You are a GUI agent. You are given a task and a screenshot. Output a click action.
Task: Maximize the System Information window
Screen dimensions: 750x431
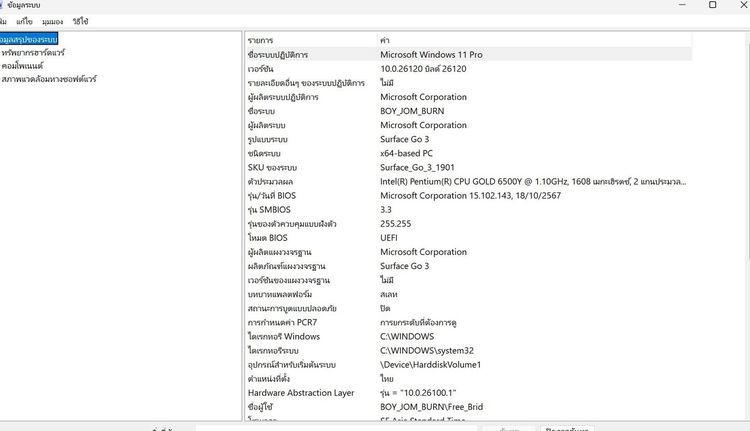tap(712, 6)
